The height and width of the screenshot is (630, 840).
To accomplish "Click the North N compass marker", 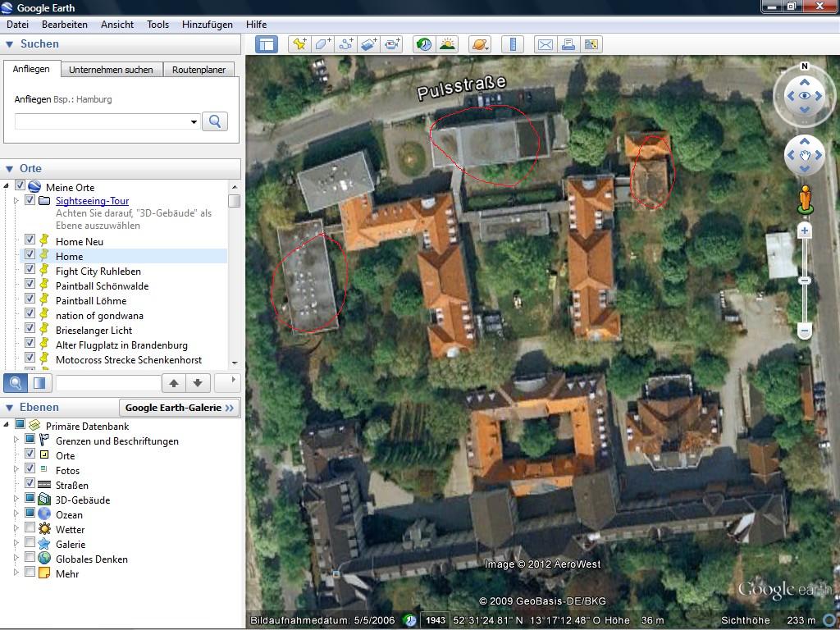I will 804,66.
